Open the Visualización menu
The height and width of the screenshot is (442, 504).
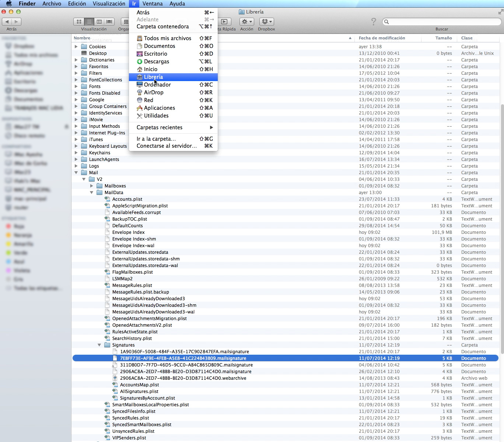[109, 4]
